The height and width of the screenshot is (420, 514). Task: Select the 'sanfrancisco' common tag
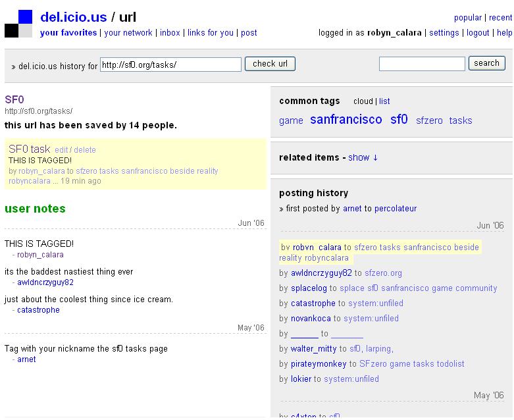tap(346, 119)
